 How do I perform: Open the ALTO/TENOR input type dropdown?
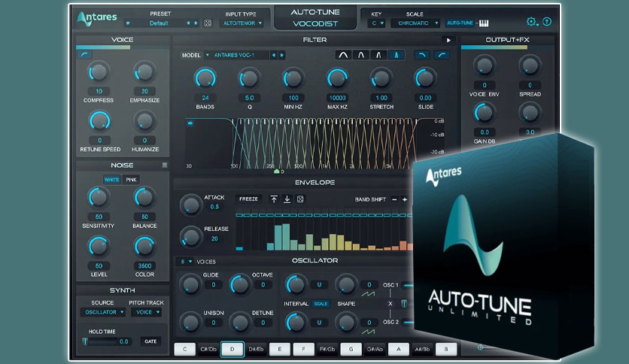[x=242, y=23]
